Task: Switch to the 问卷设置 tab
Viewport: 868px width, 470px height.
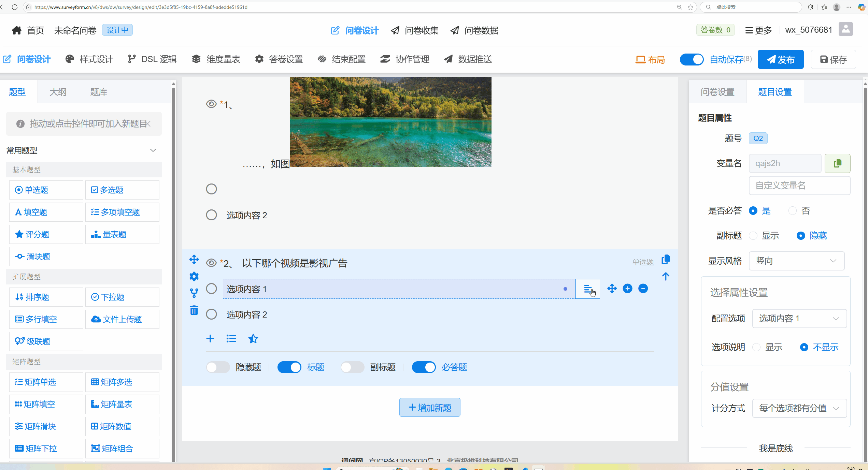Action: [717, 92]
